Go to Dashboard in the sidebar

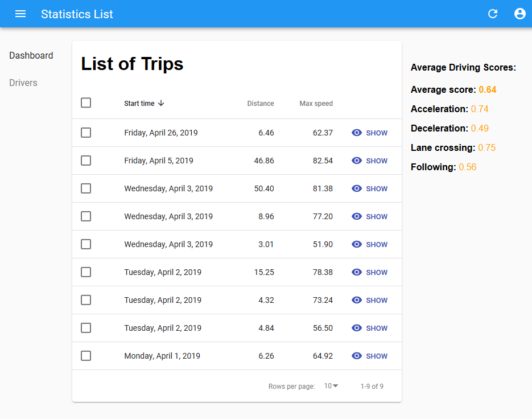click(31, 55)
